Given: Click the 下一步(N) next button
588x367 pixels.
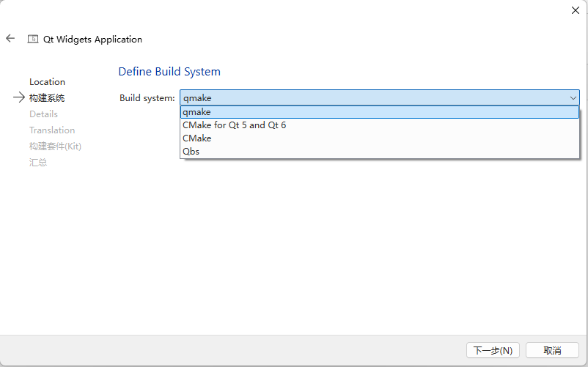Looking at the screenshot, I should pos(493,351).
